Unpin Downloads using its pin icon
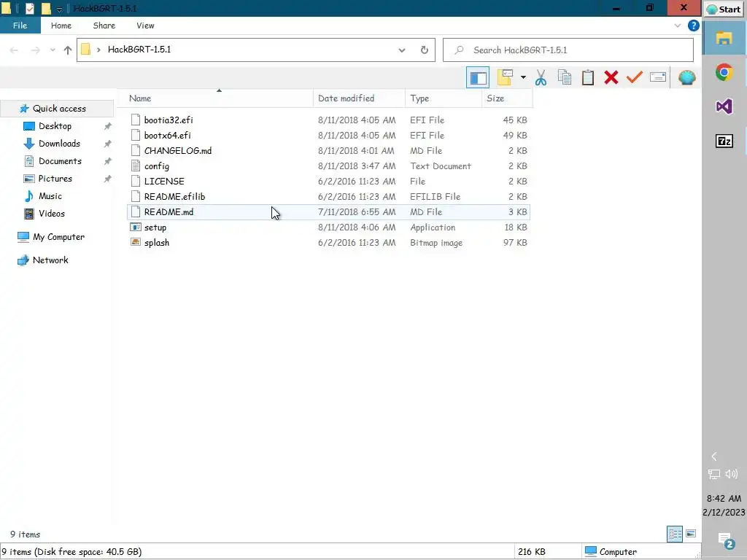 (x=108, y=144)
